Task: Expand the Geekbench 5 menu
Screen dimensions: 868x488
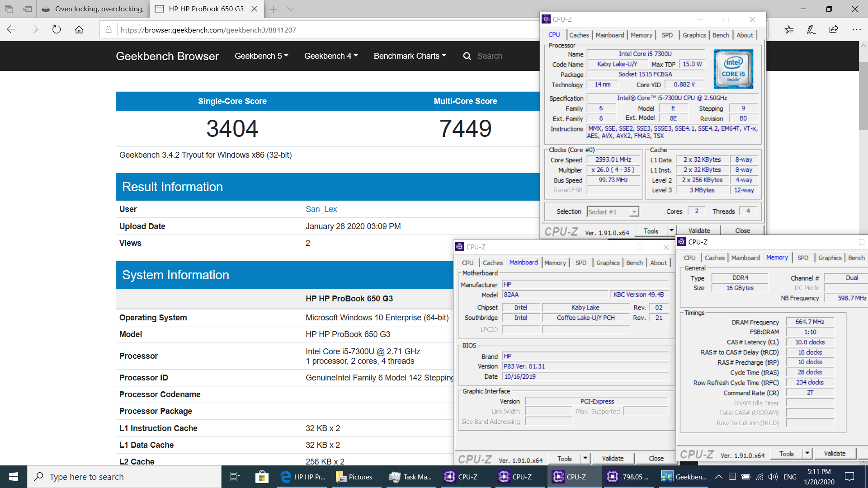Action: coord(261,56)
